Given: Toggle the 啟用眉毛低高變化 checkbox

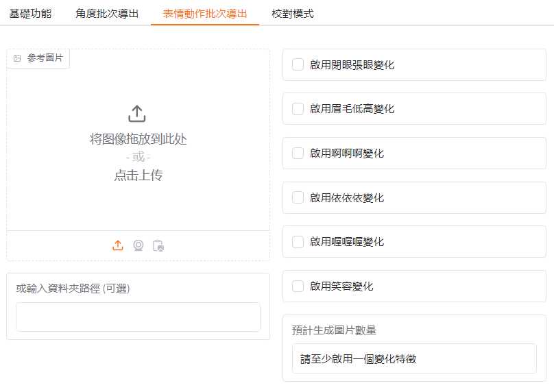Looking at the screenshot, I should pos(298,109).
